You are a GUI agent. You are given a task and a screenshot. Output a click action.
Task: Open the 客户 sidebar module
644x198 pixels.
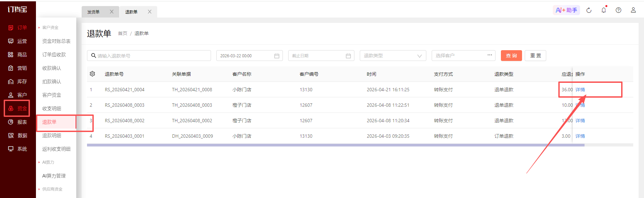17,95
